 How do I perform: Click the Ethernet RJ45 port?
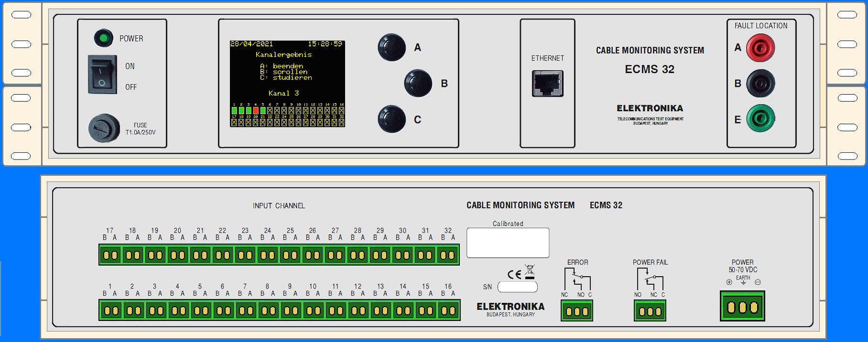tap(548, 84)
